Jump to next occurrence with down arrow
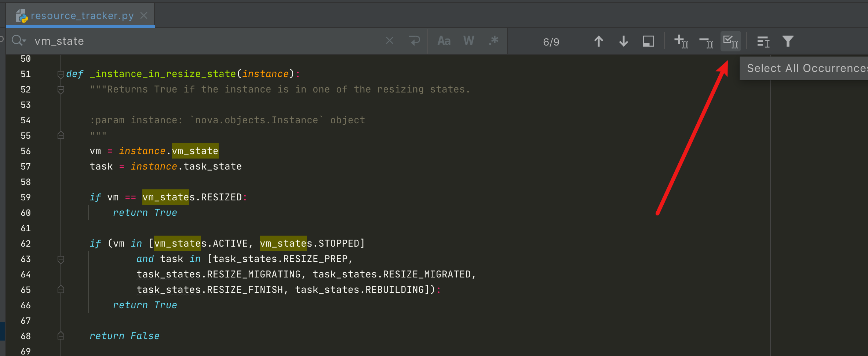 pos(623,41)
